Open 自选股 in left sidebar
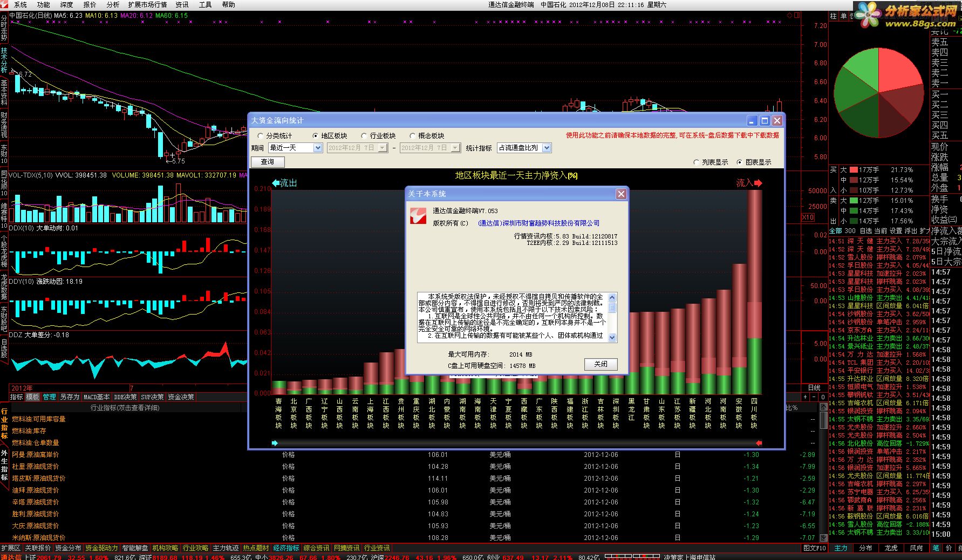This screenshot has height=560, width=962. pyautogui.click(x=4, y=348)
